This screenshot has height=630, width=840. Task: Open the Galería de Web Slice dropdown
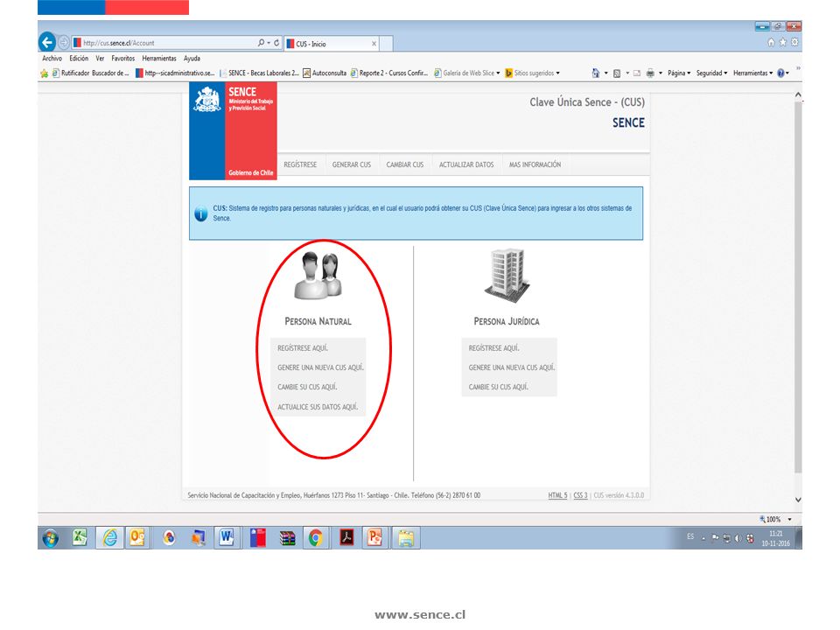(467, 73)
